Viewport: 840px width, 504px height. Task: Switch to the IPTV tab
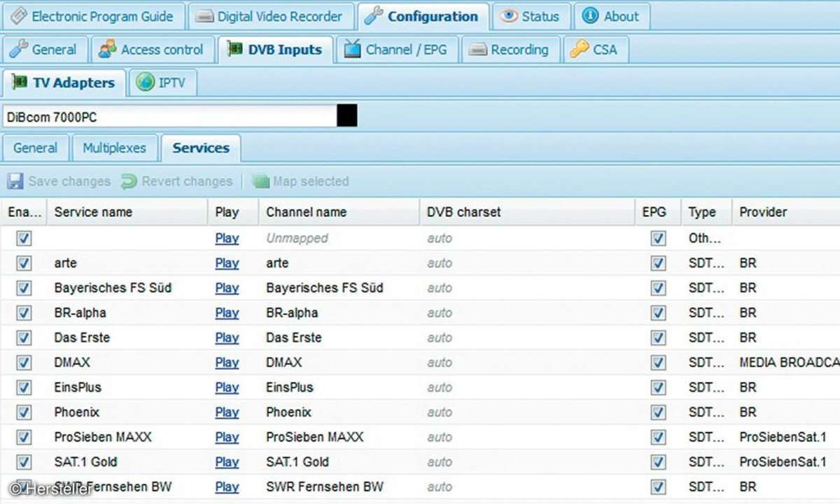[x=162, y=83]
